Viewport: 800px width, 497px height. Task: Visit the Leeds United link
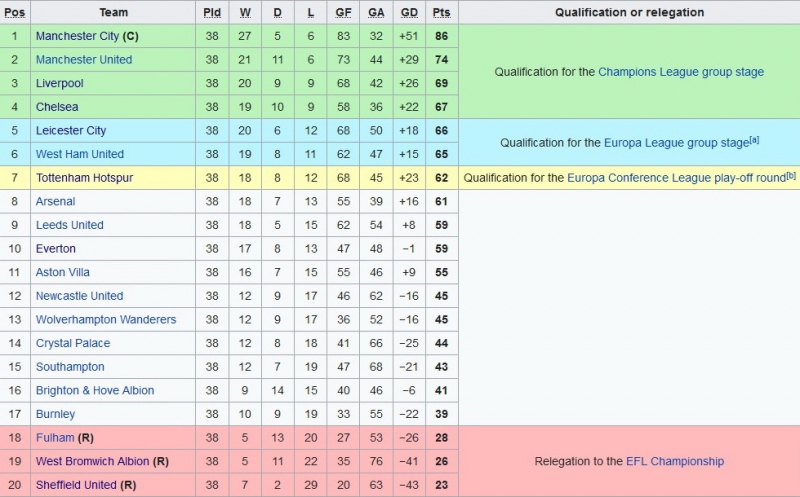pos(69,225)
